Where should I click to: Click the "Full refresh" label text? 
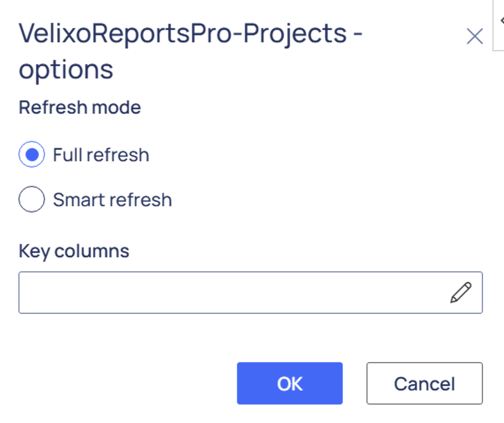tap(101, 155)
